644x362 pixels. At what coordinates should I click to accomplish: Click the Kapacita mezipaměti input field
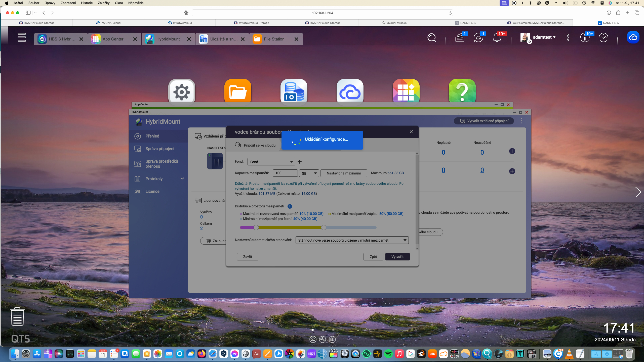point(285,173)
